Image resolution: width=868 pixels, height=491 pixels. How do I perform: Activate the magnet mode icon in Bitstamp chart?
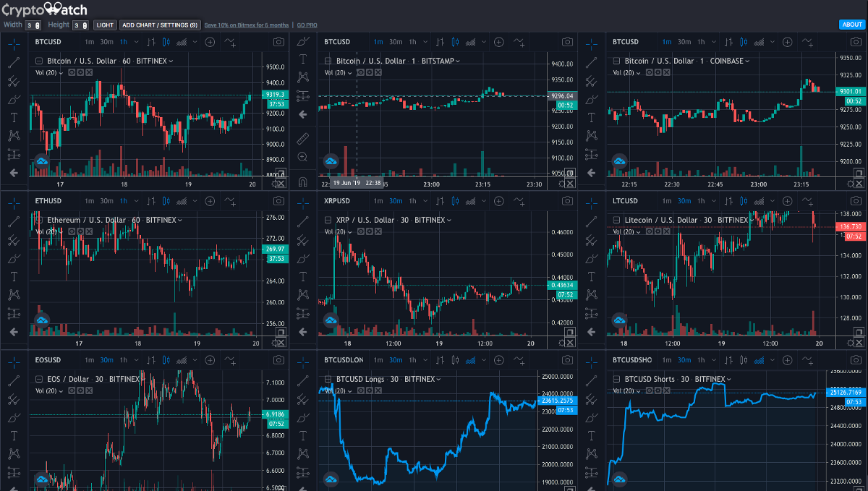[302, 182]
